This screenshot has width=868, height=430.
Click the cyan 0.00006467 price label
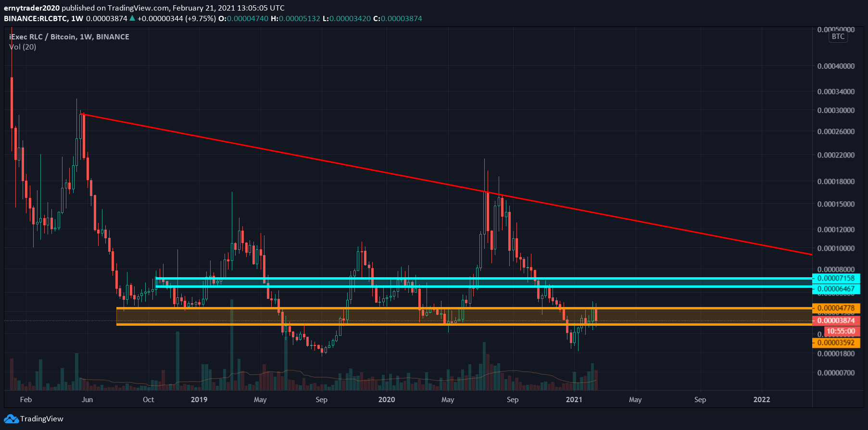tap(836, 289)
